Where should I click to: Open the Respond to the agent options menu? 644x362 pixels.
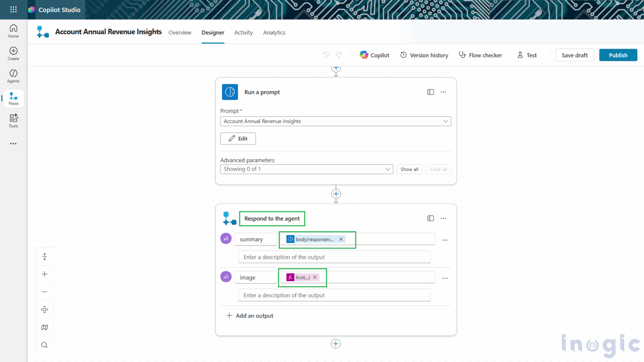point(443,218)
